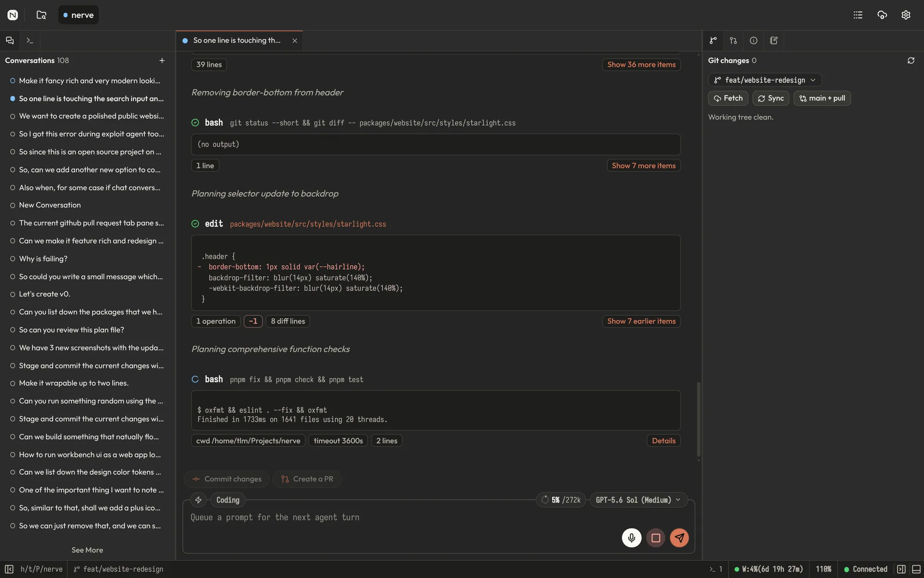Open terminal count indicator in status bar
The height and width of the screenshot is (578, 924).
pos(716,569)
